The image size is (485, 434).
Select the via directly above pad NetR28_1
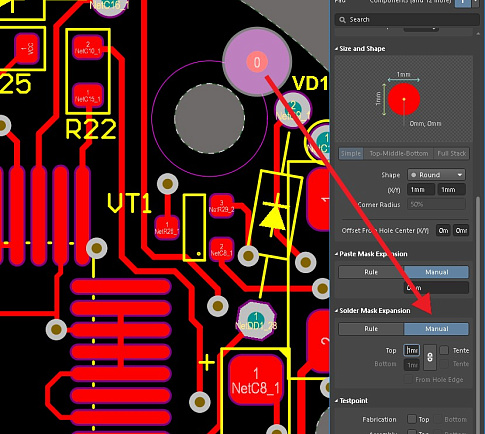(168, 184)
